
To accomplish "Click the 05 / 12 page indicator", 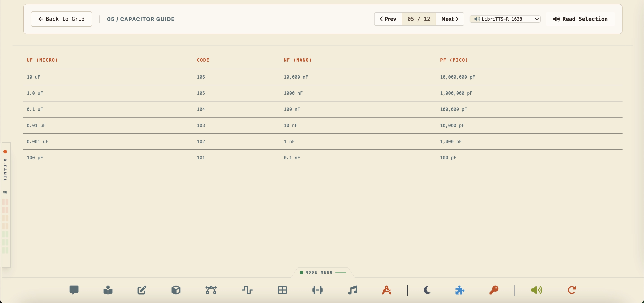I will point(419,19).
